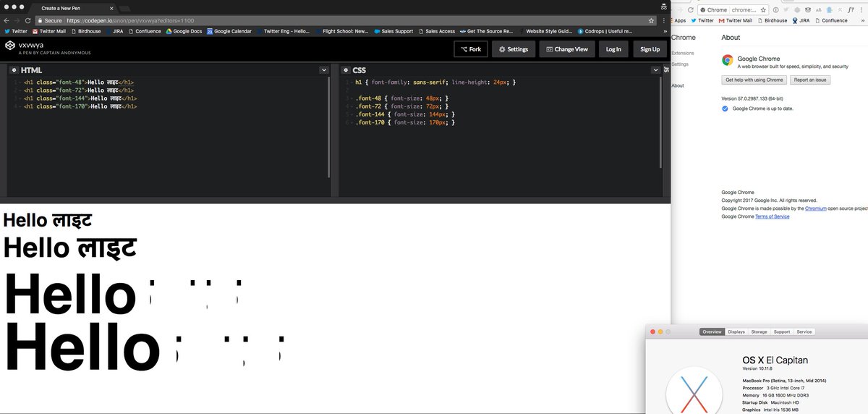Switch to Storage tab in About This Mac
Image resolution: width=868 pixels, height=414 pixels.
click(x=759, y=331)
